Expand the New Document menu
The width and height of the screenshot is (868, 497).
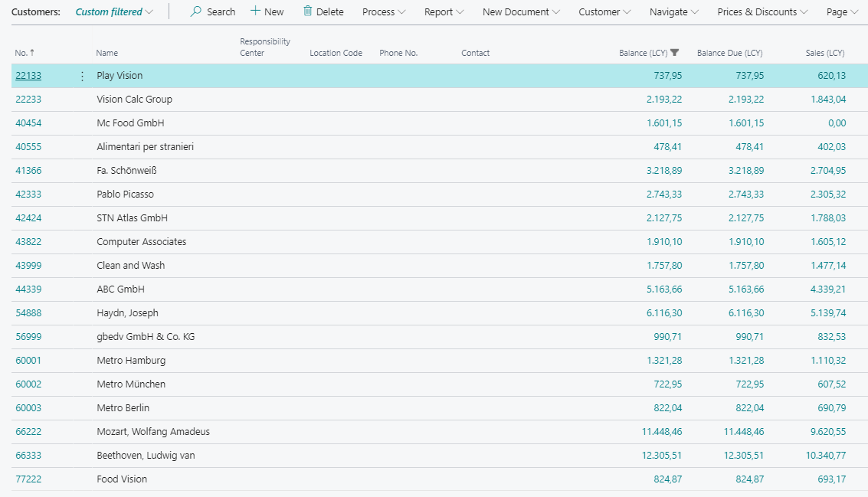(x=521, y=11)
